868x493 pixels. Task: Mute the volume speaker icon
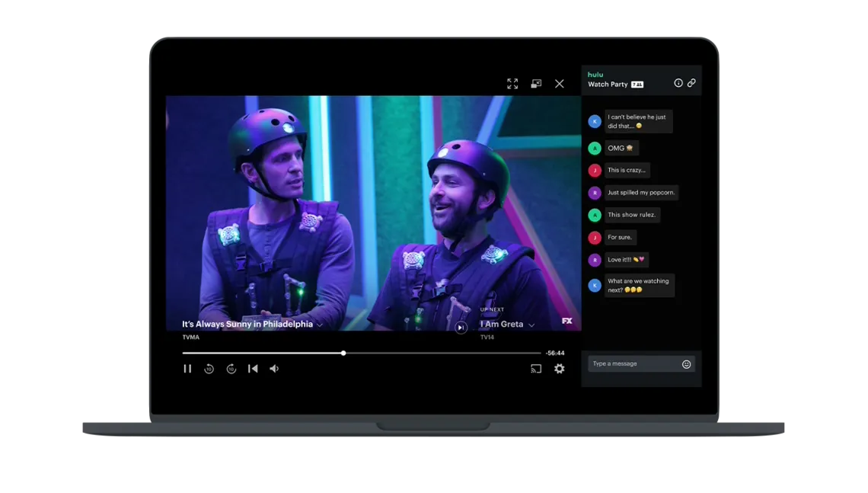click(274, 369)
